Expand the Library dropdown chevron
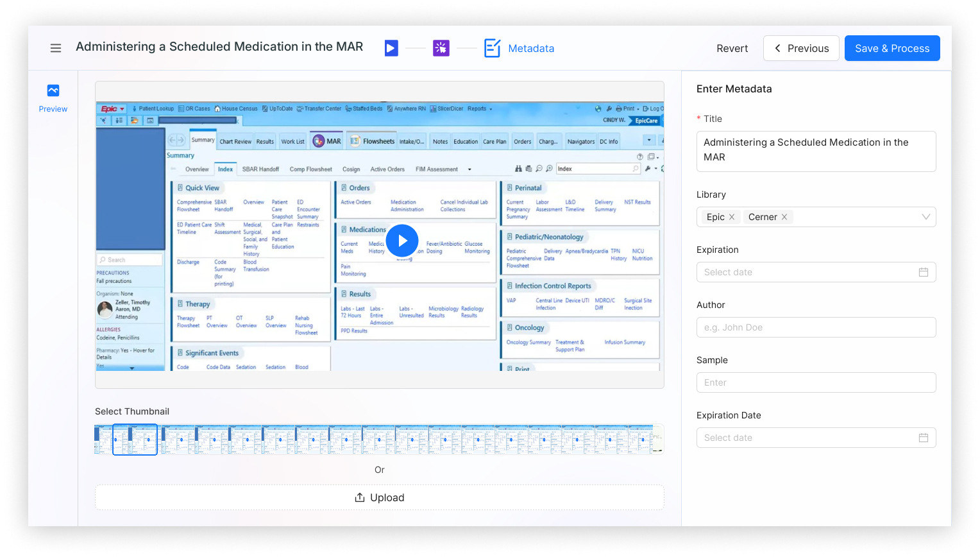 (x=925, y=217)
